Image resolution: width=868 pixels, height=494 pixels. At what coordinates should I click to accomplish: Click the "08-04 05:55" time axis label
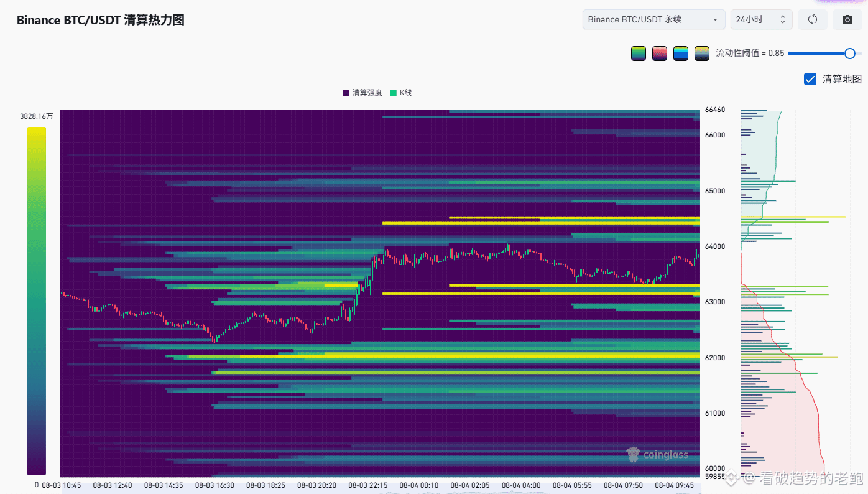(572, 485)
